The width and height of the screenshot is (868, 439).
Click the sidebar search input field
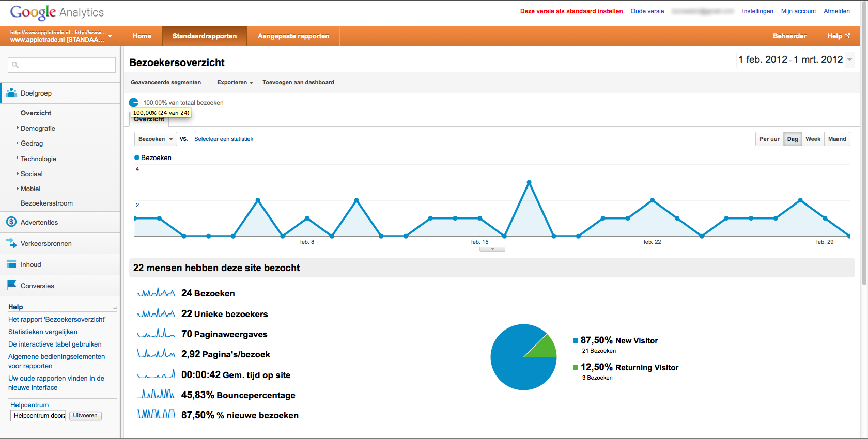[x=61, y=65]
